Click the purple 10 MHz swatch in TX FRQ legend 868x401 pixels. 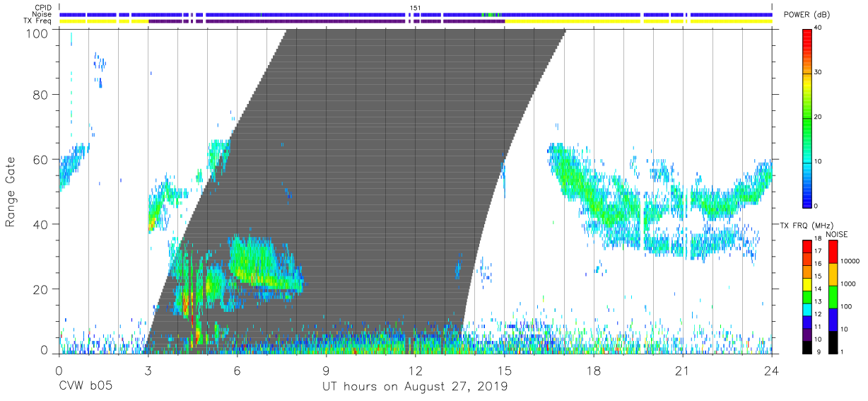(x=807, y=334)
